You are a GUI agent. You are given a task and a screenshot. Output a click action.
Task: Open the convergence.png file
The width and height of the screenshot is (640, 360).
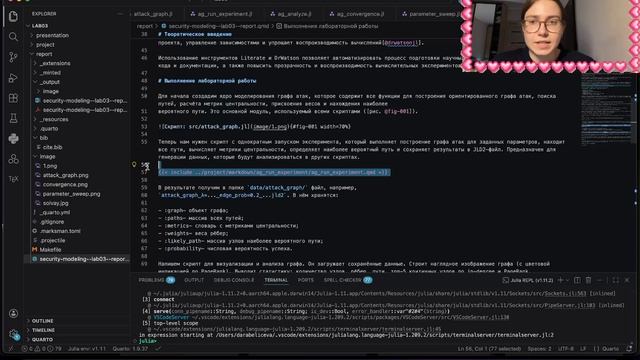coord(65,184)
